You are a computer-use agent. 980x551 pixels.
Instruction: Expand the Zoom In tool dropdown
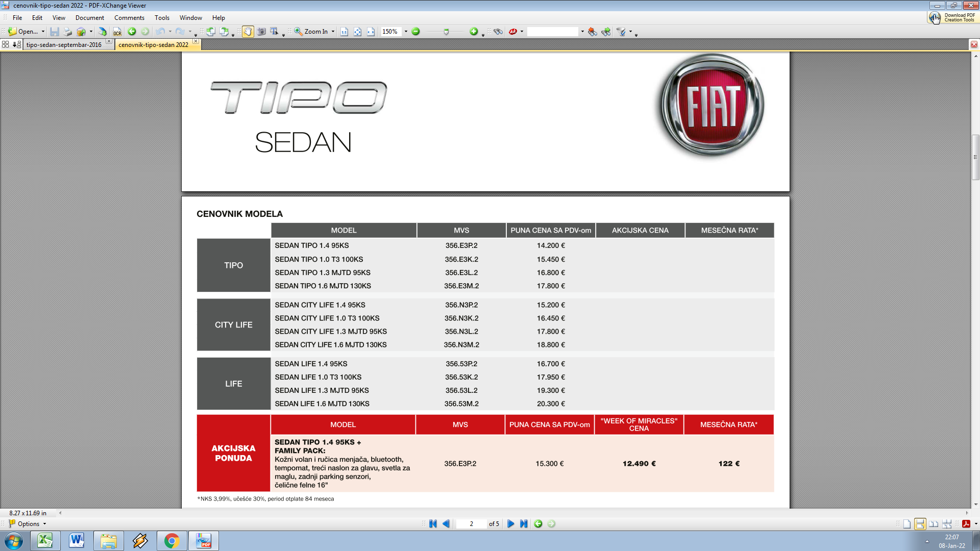tap(333, 32)
